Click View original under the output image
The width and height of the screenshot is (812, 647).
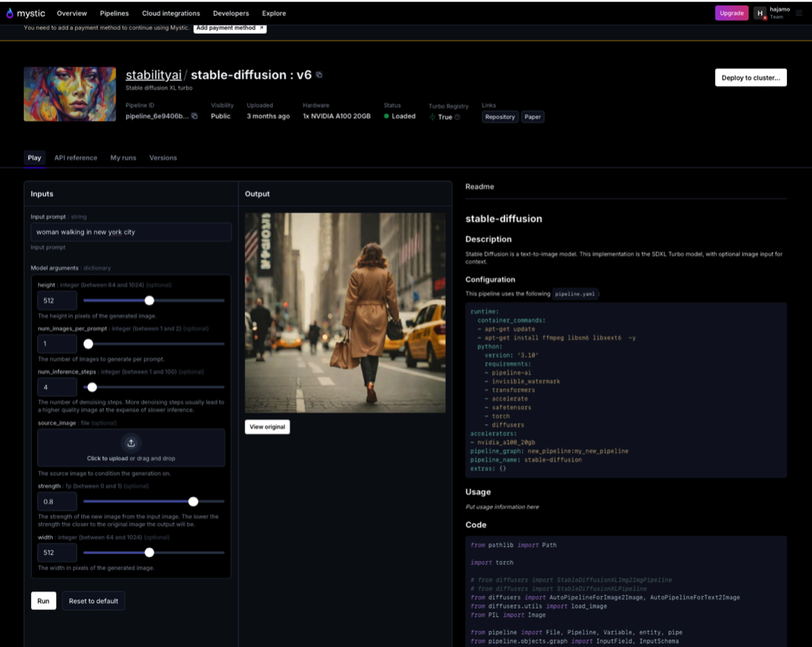267,427
